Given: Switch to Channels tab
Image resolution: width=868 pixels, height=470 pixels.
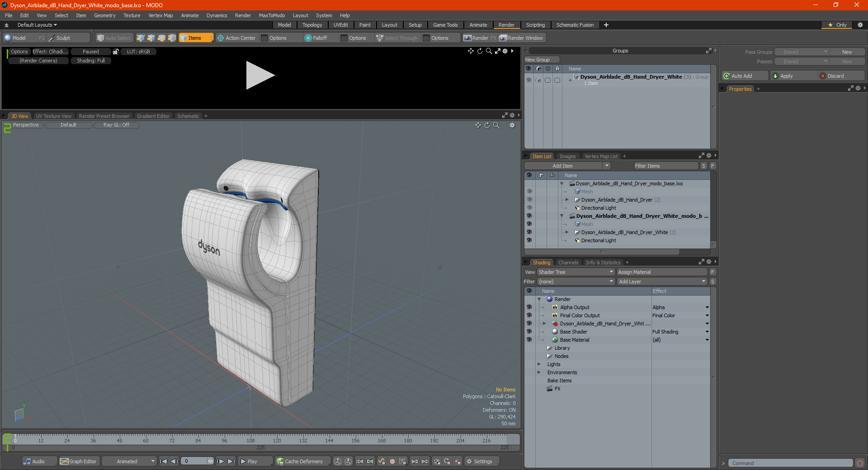Looking at the screenshot, I should tap(568, 263).
